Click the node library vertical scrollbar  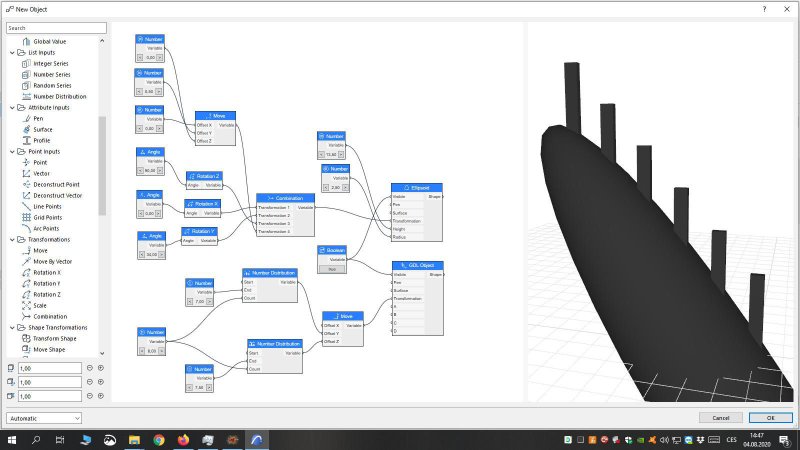(x=102, y=166)
